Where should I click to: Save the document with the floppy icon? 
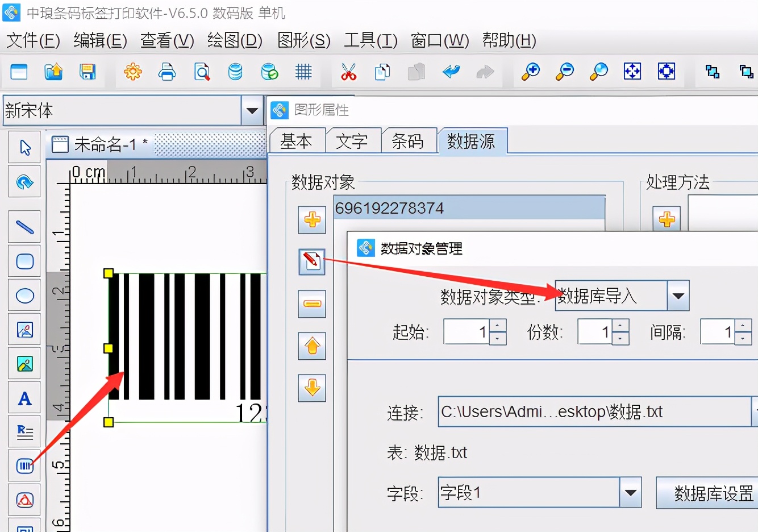pos(88,72)
